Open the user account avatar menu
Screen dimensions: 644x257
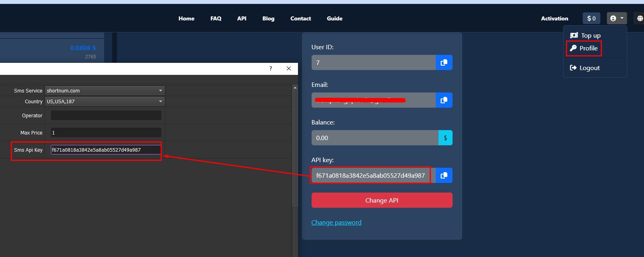(x=616, y=18)
